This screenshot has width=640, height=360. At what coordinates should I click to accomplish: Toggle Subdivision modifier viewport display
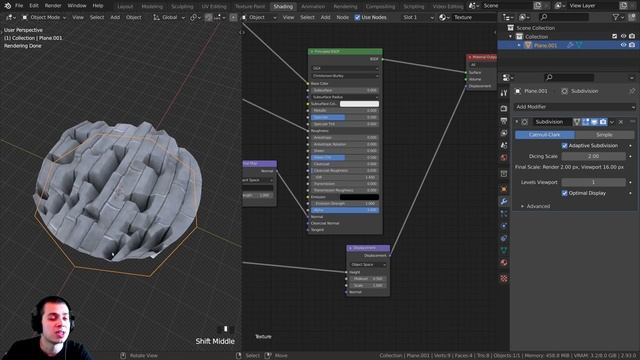[x=594, y=122]
